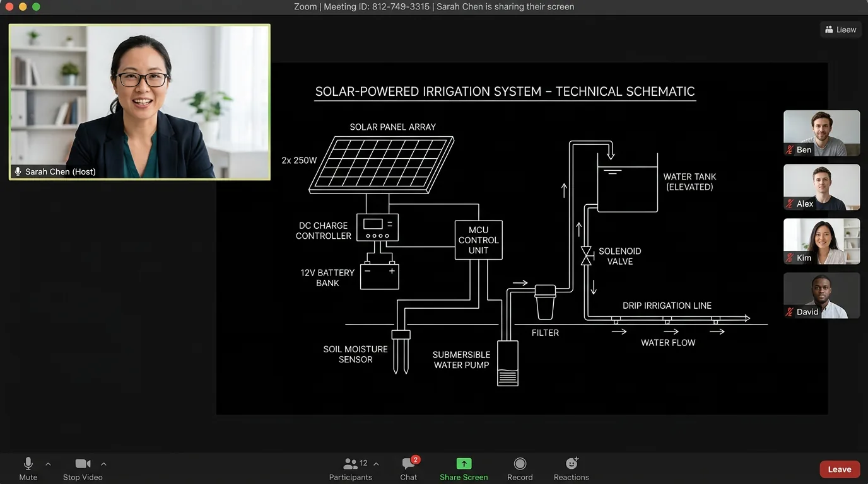Click the MCU CONTROL UNIT box

pos(479,240)
